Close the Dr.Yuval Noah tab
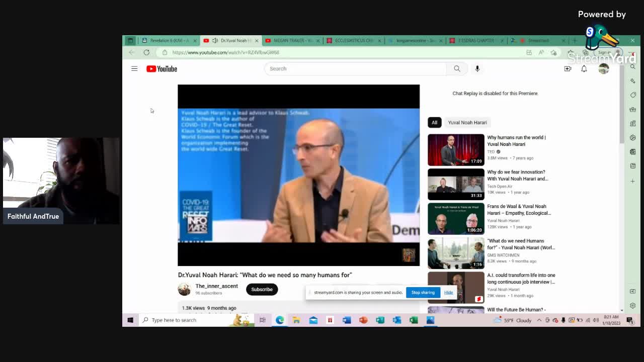The image size is (644, 362). [x=257, y=41]
